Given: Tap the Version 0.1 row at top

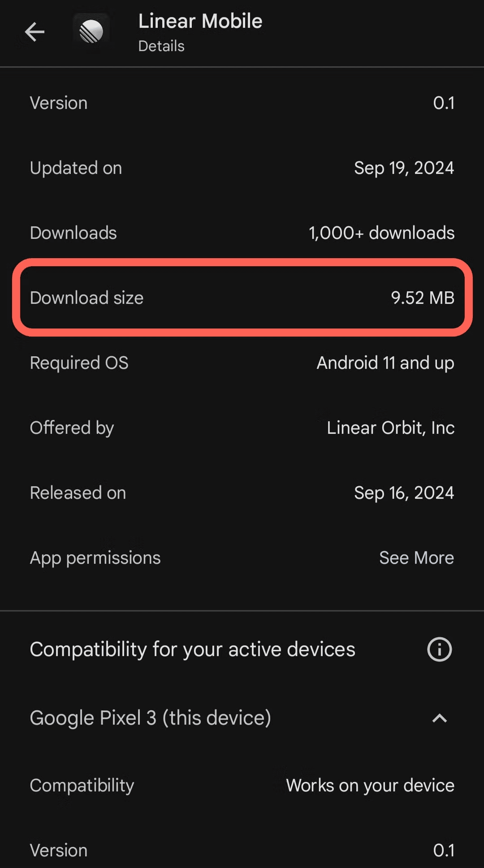Looking at the screenshot, I should click(242, 102).
